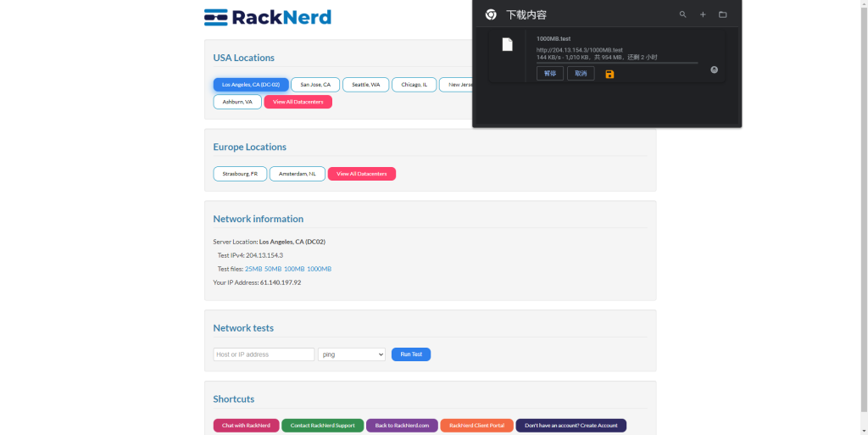Click the download progress bar
This screenshot has height=435, width=868.
[x=617, y=63]
